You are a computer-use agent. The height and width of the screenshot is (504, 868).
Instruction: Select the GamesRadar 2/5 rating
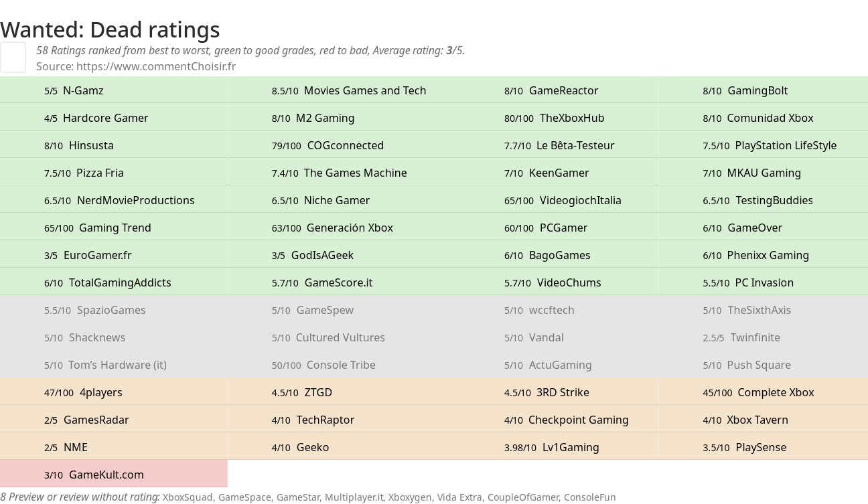tap(114, 420)
